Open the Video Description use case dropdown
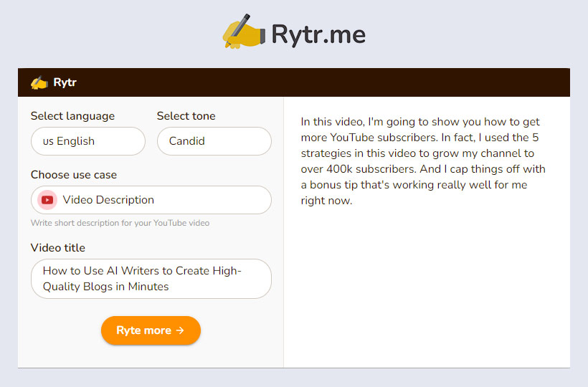 (151, 200)
